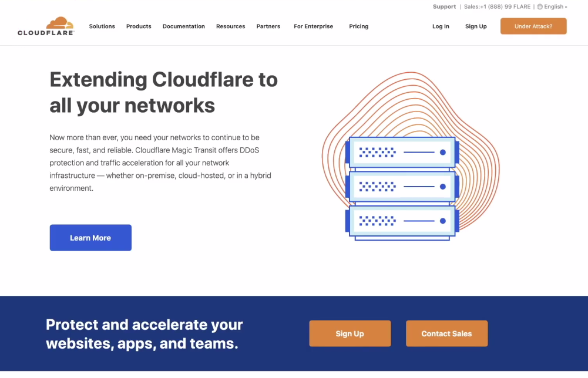Click the Learn More button
Viewport: 588px width, 378px height.
tap(90, 238)
